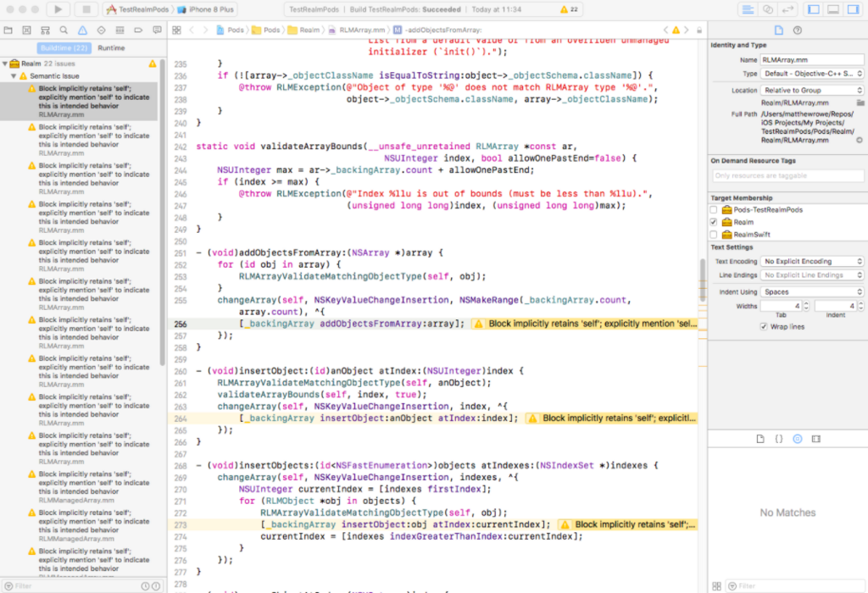This screenshot has height=593, width=868.
Task: Open the Media library
Action: tap(816, 439)
